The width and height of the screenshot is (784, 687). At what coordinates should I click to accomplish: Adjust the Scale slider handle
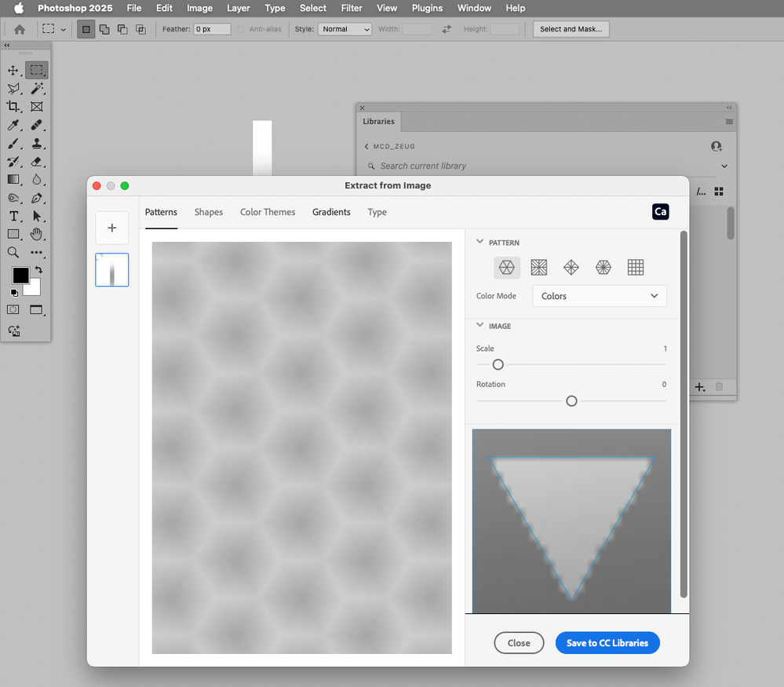click(x=498, y=365)
